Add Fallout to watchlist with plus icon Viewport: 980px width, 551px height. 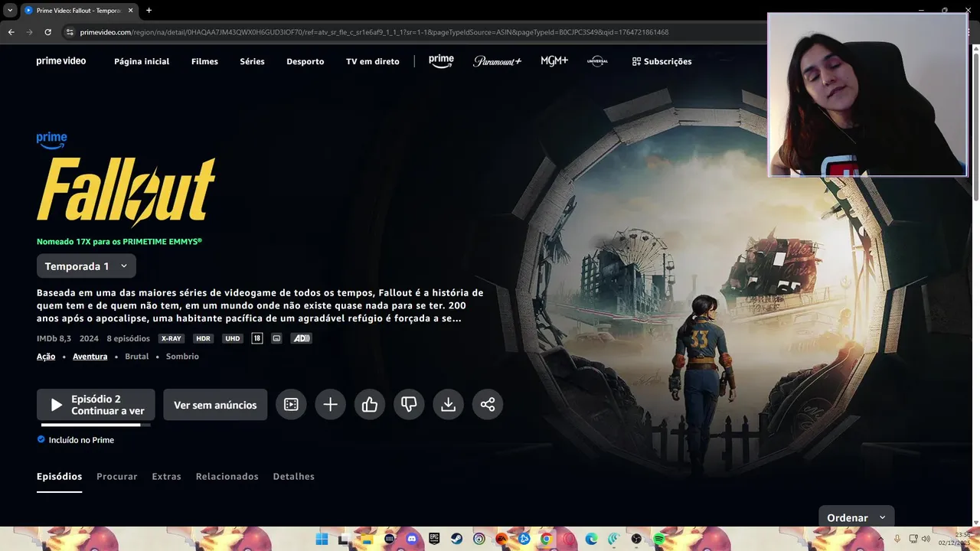[x=330, y=405]
